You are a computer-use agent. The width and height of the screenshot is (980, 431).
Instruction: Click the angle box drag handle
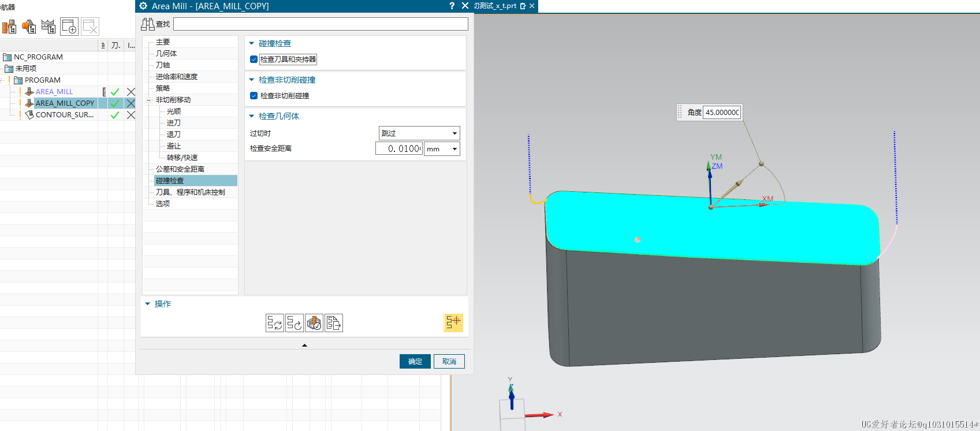coord(680,112)
